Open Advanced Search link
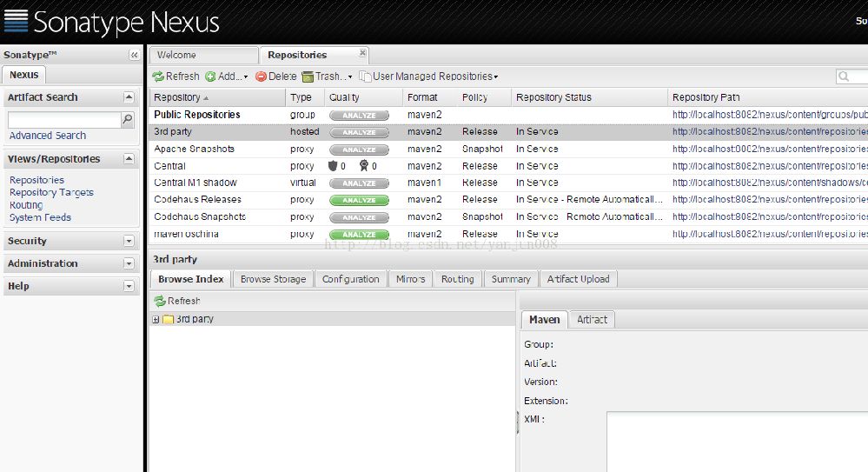The height and width of the screenshot is (472, 868). point(48,136)
